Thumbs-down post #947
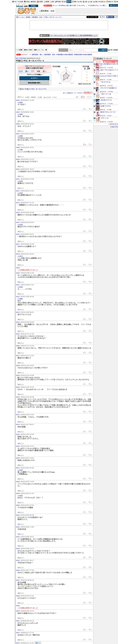Viewport: 118px width, 644px height. tap(91, 593)
